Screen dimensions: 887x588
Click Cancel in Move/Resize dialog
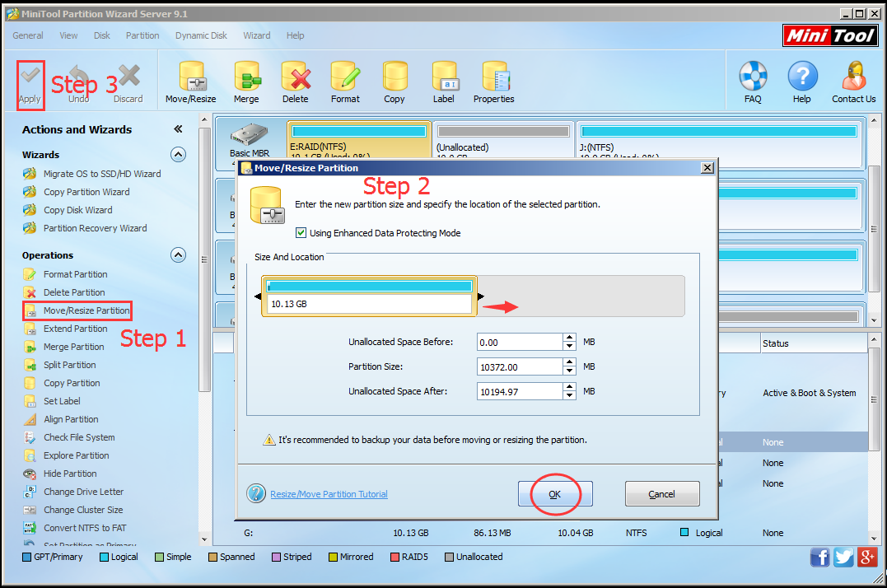pos(662,494)
